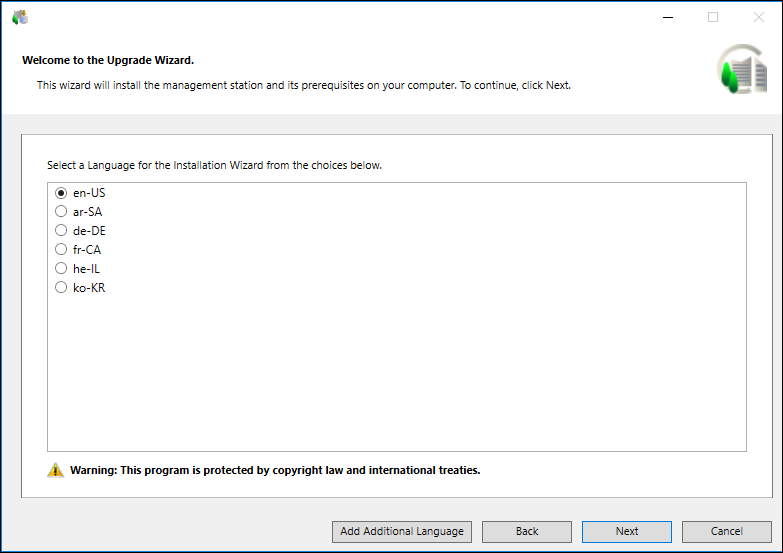783x553 pixels.
Task: Minimize the Upgrade Wizard window
Action: pyautogui.click(x=667, y=17)
